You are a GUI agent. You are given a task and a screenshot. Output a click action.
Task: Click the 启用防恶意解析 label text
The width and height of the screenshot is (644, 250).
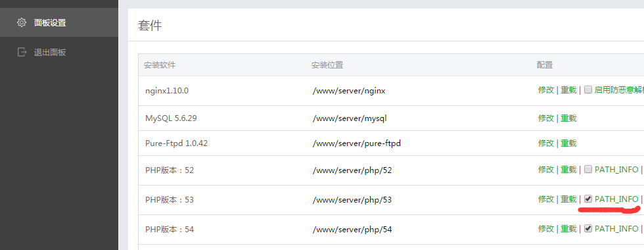click(x=619, y=90)
